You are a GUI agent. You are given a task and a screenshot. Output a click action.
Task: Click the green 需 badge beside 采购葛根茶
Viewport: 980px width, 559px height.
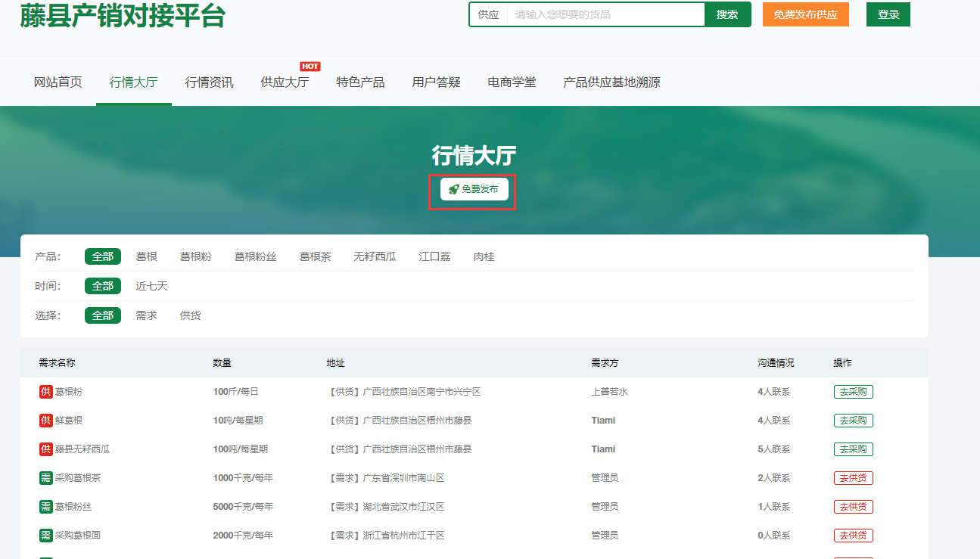[45, 478]
